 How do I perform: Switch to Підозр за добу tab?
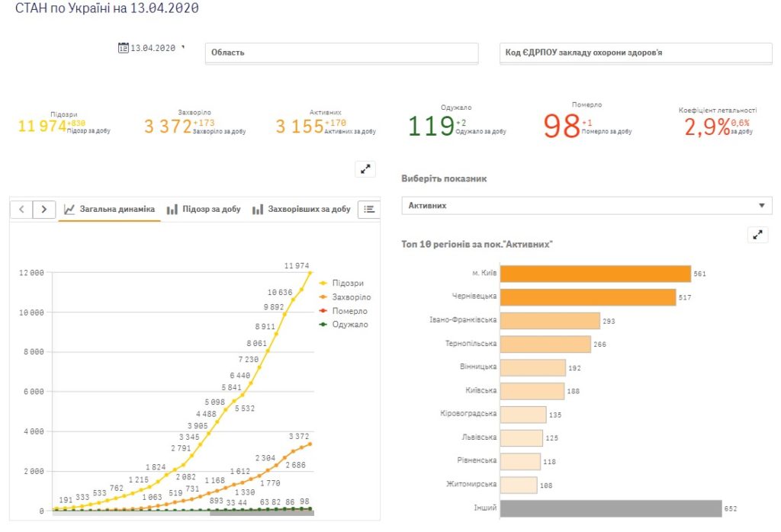(203, 209)
